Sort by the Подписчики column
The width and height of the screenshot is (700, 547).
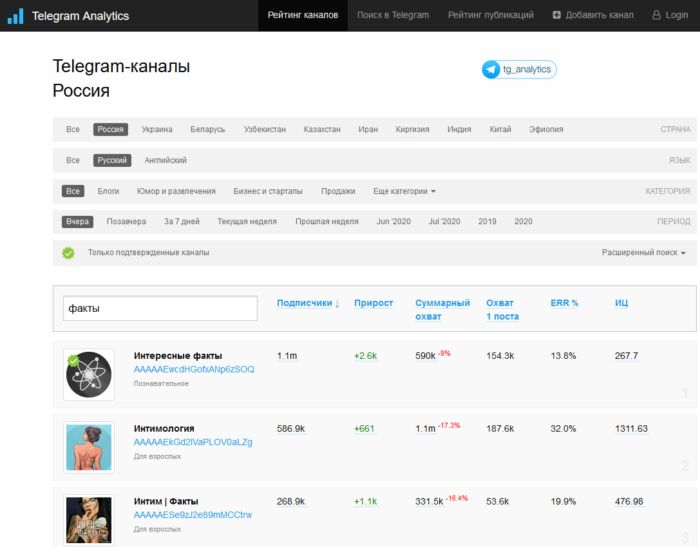[x=308, y=303]
